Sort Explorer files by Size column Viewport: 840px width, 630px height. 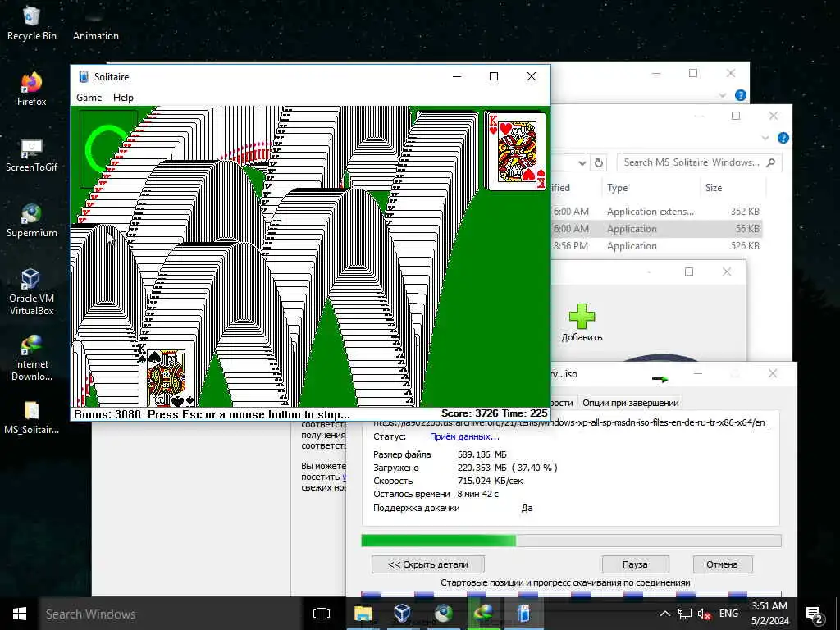pos(714,188)
